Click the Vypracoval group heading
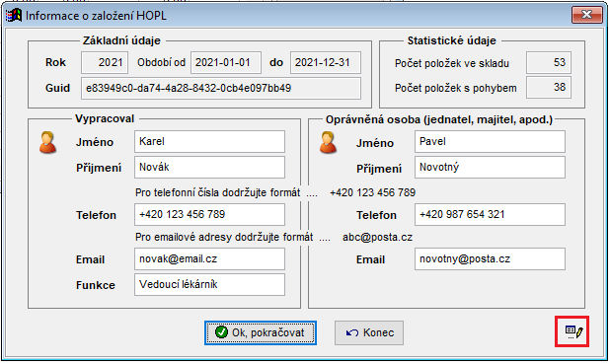The width and height of the screenshot is (610, 364). [x=105, y=118]
